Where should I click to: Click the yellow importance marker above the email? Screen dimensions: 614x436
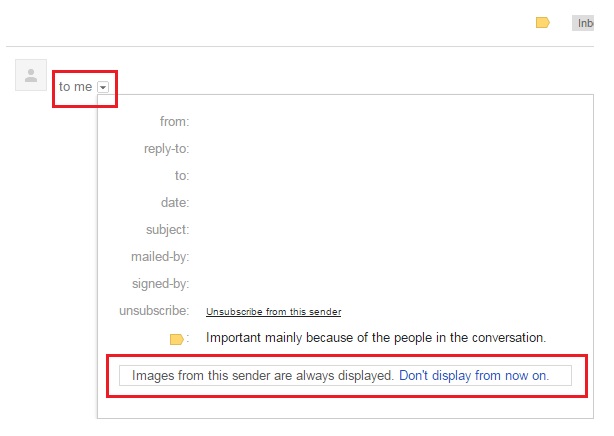[543, 22]
